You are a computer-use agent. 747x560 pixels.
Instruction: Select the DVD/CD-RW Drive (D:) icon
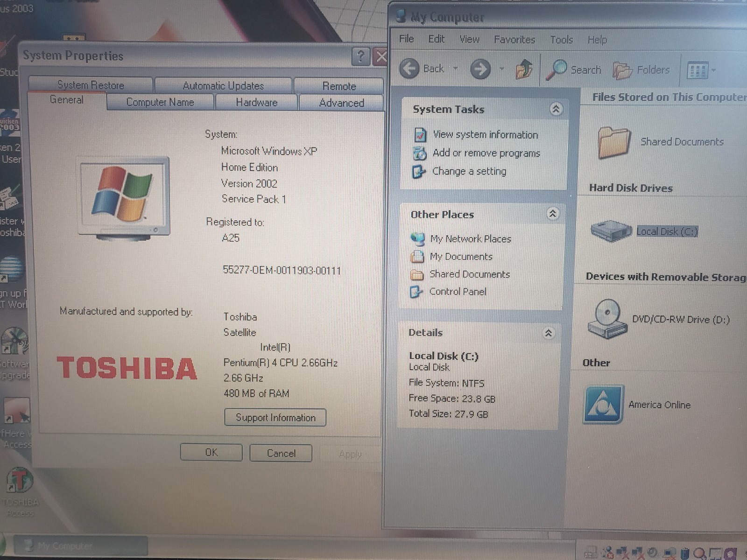(607, 319)
